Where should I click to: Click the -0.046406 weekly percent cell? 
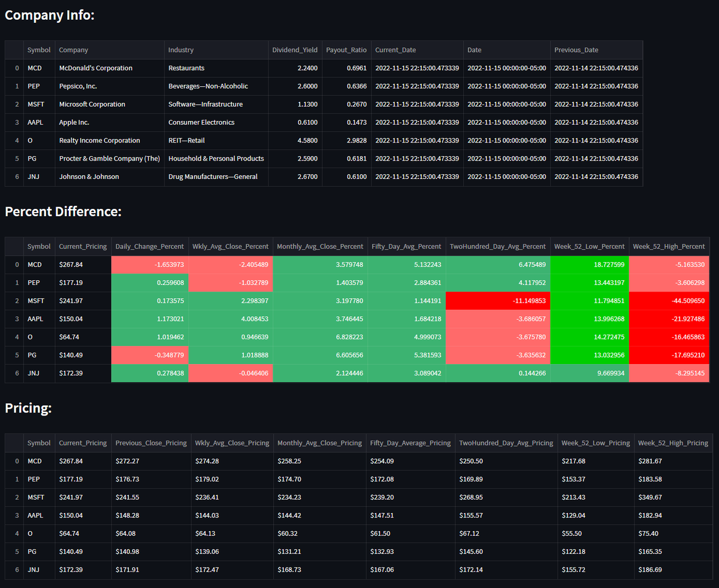coord(230,373)
